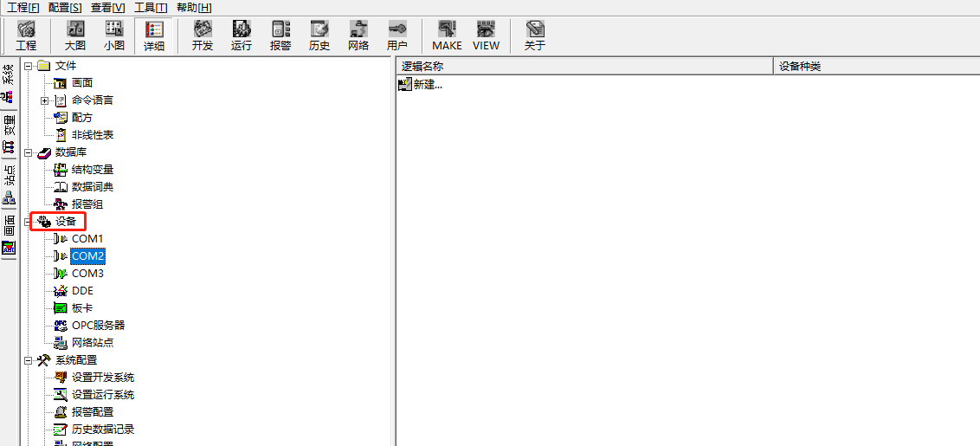Click the 设备种类 column header
980x446 pixels.
click(877, 67)
